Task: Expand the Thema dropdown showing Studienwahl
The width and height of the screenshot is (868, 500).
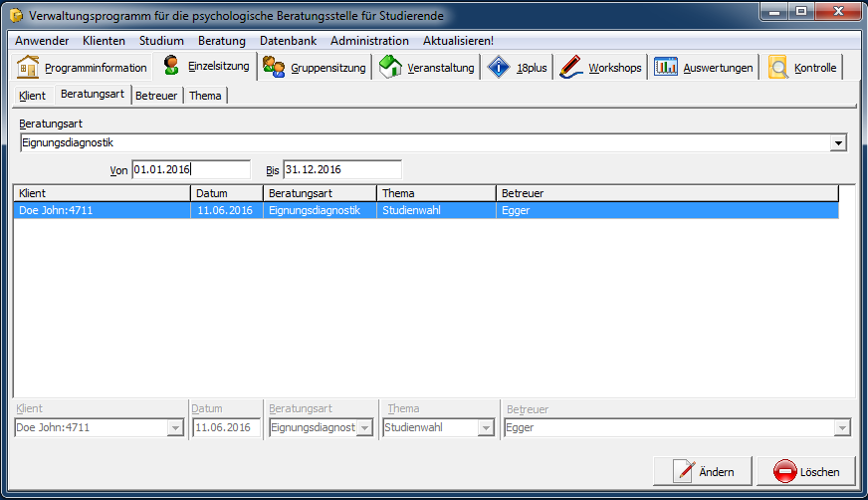Action: pyautogui.click(x=486, y=427)
